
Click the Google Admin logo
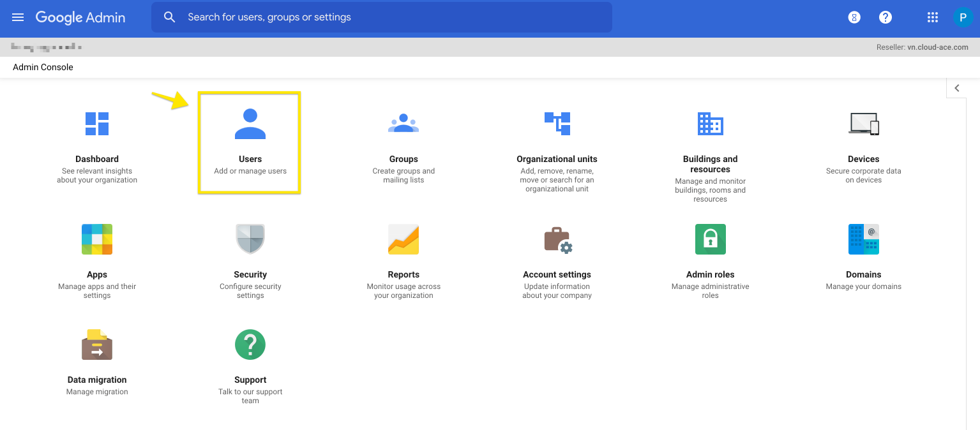pyautogui.click(x=80, y=17)
